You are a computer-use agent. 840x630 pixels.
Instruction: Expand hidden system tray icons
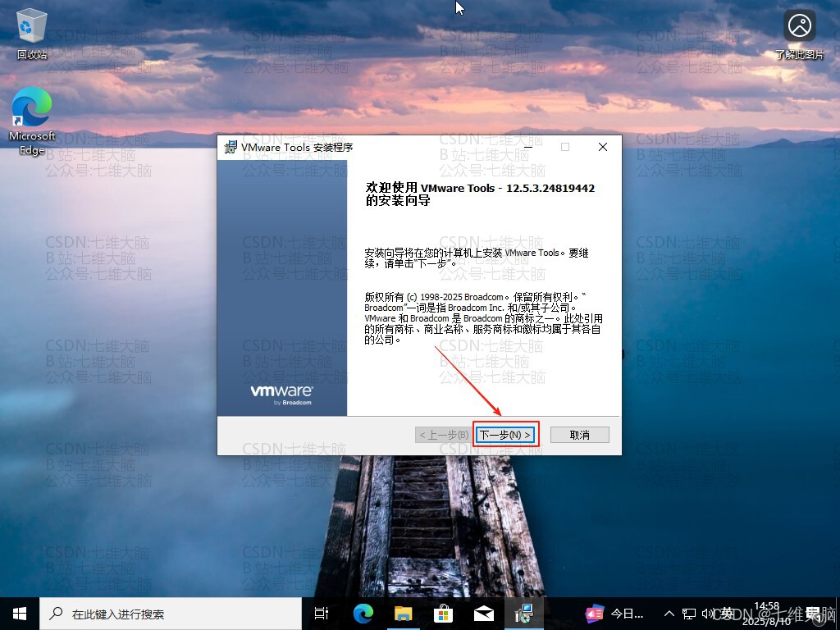pyautogui.click(x=669, y=614)
